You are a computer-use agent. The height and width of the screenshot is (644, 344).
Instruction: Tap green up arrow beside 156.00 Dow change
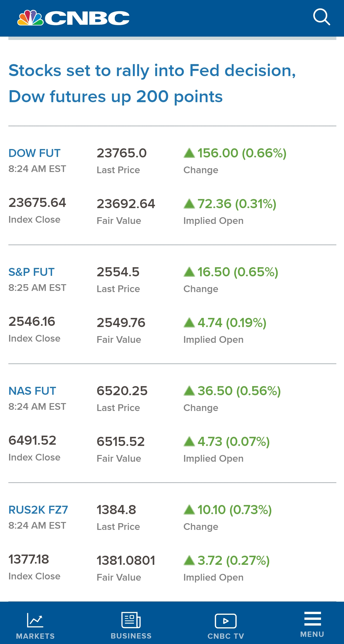point(189,153)
